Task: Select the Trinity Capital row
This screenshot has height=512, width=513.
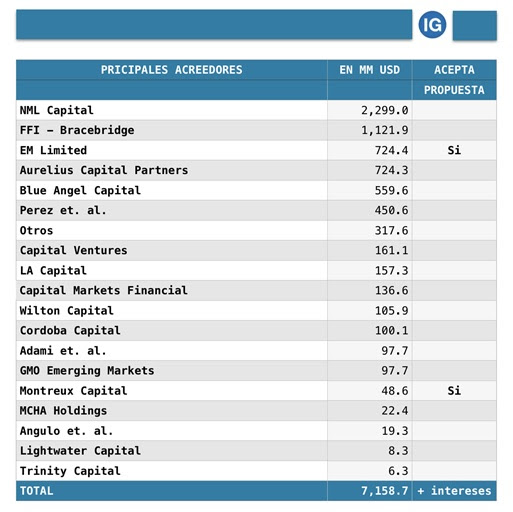Action: (x=256, y=471)
